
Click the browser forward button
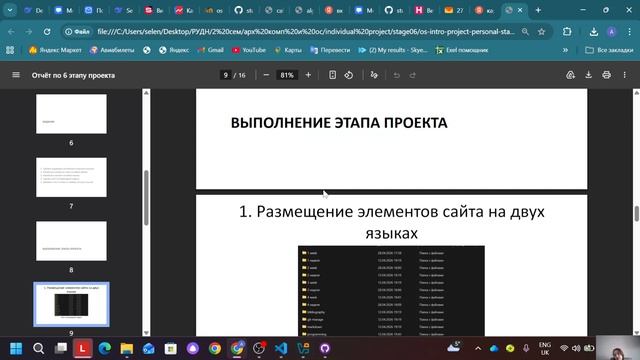pos(29,31)
